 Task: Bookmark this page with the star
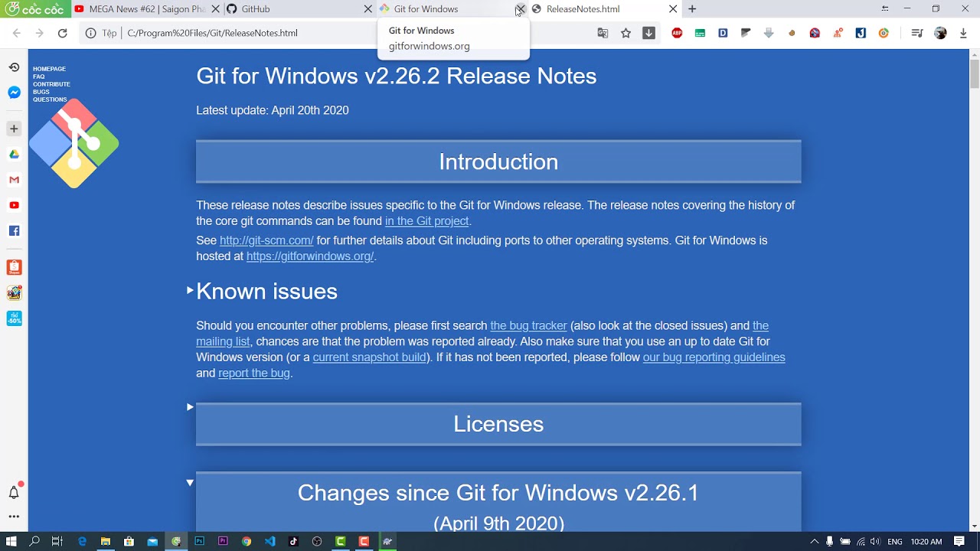click(x=626, y=33)
